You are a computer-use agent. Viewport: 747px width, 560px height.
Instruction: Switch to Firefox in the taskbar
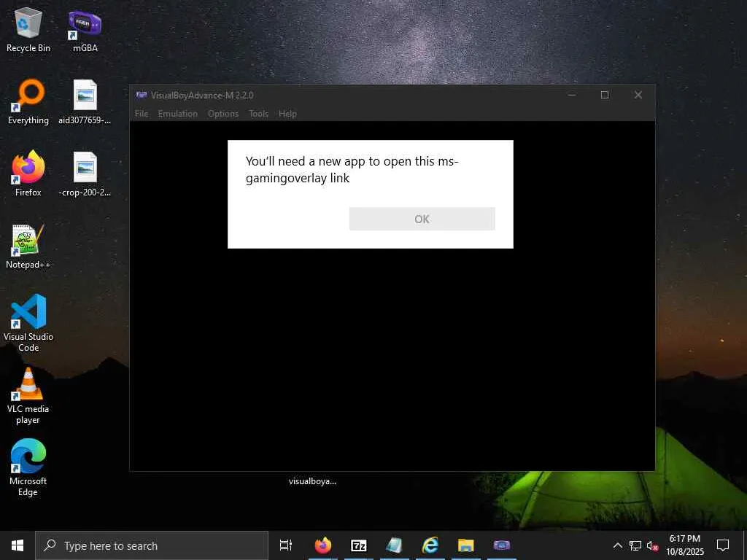coord(323,545)
